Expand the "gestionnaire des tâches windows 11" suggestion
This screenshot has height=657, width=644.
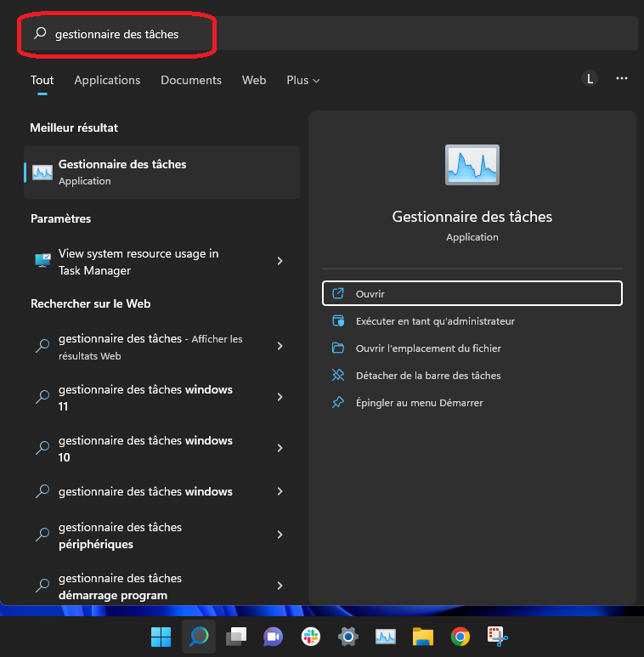280,397
